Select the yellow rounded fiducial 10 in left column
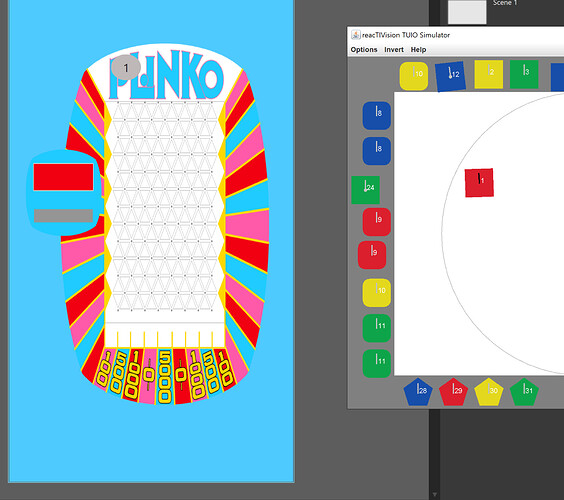The image size is (564, 500). 377,293
